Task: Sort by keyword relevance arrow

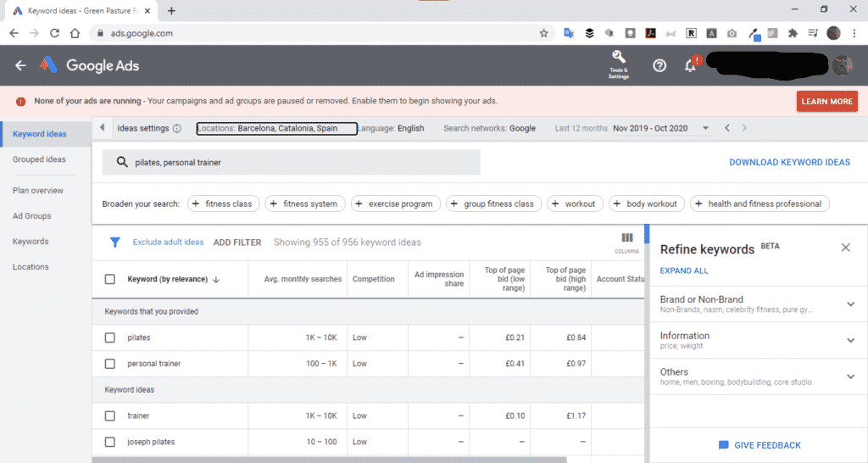Action: tap(216, 279)
